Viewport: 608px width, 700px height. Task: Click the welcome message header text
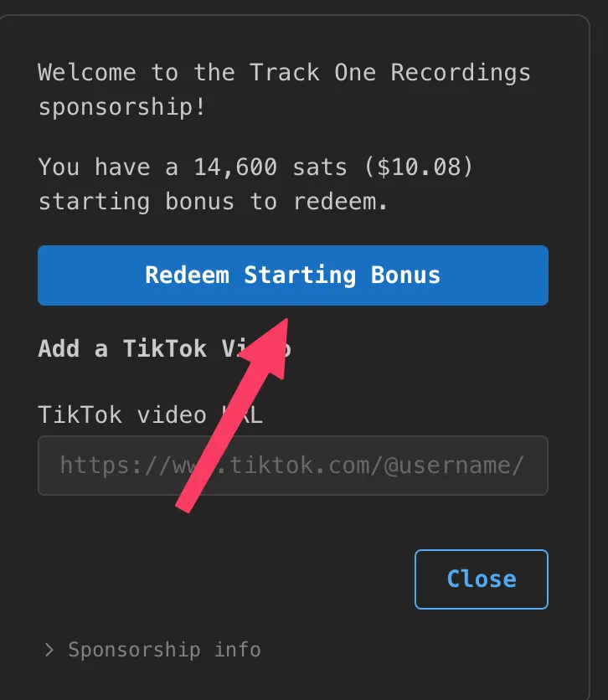pyautogui.click(x=283, y=73)
